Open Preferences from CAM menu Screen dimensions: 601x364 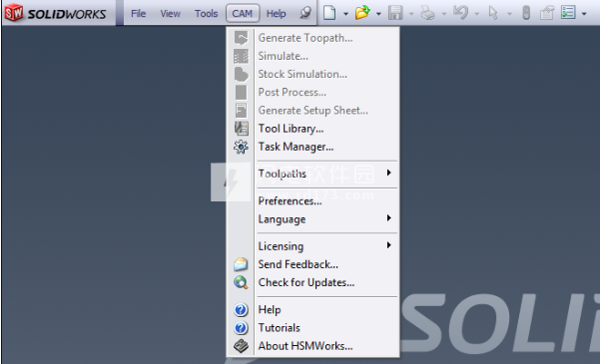point(313,200)
